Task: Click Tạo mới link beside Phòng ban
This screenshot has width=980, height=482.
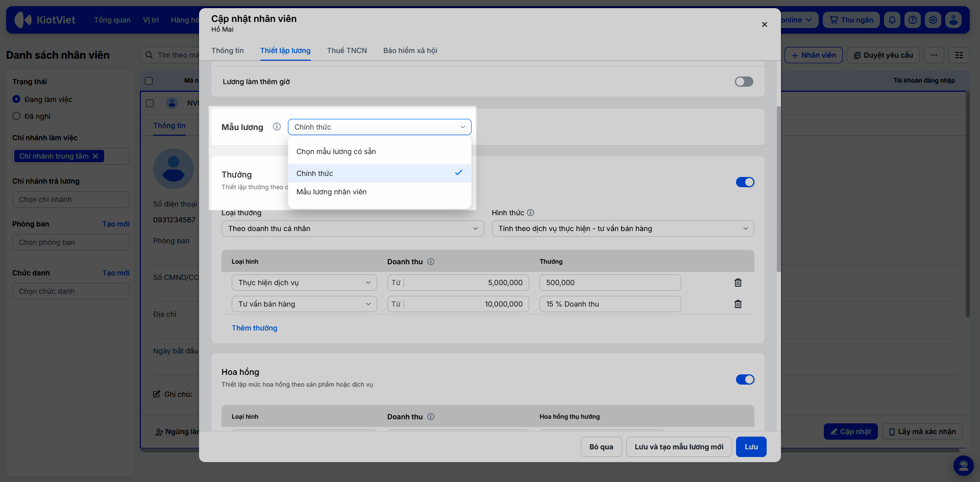Action: (x=116, y=224)
